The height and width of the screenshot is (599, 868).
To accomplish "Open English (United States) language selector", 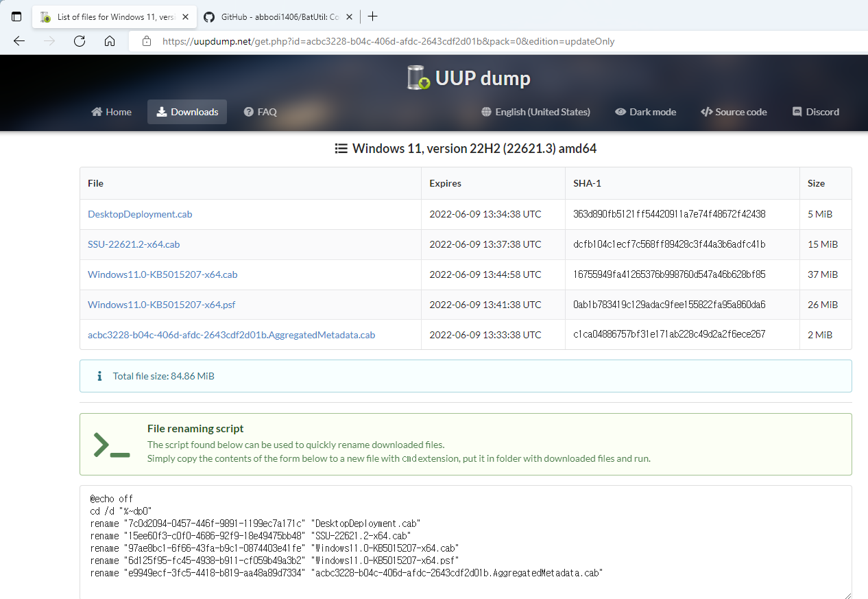I will point(535,112).
